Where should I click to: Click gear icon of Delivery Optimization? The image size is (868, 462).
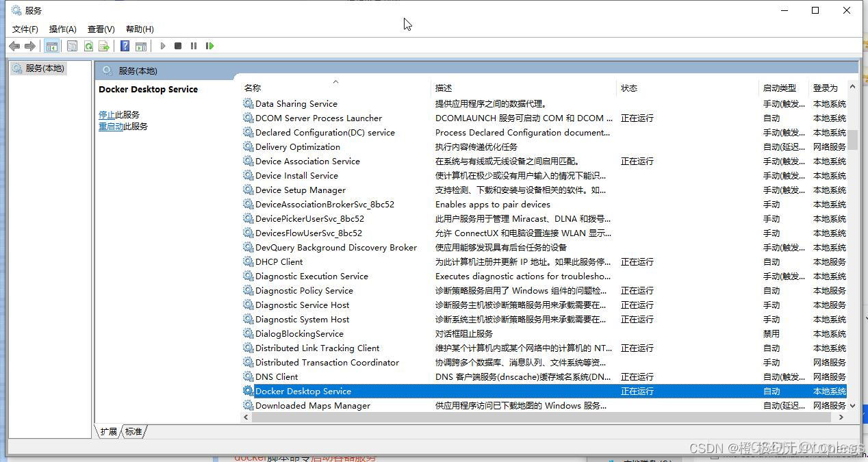coord(248,146)
